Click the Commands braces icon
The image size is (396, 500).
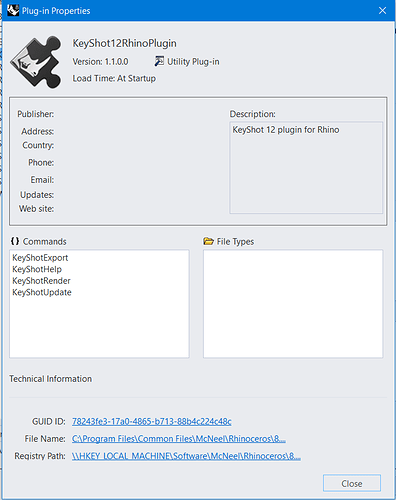pos(15,241)
